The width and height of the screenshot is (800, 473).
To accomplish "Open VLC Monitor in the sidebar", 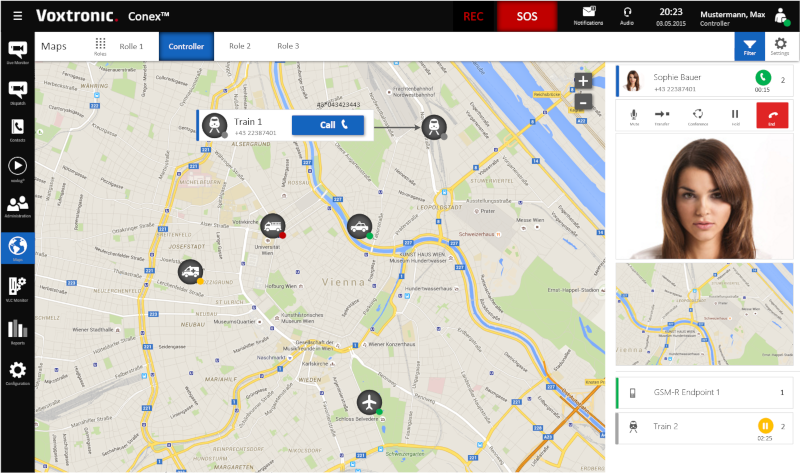I will (x=17, y=289).
